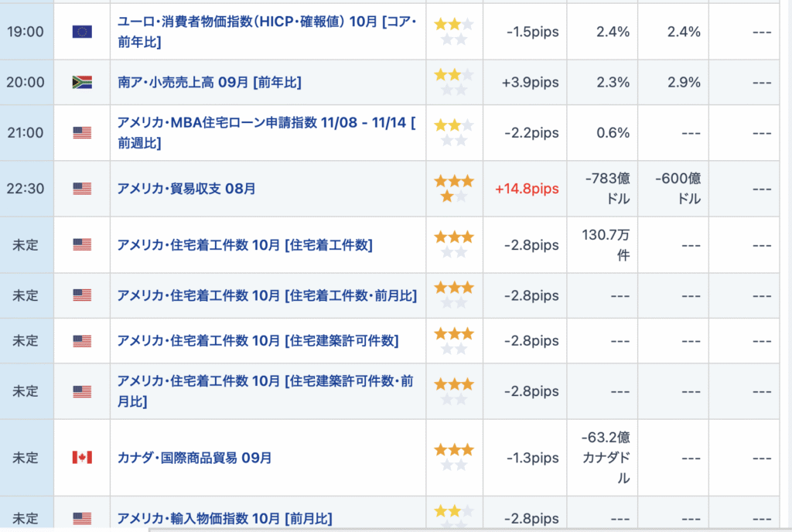Open the 南ア・小売売上高 09月 link
Image resolution: width=792 pixels, height=532 pixels.
point(209,82)
